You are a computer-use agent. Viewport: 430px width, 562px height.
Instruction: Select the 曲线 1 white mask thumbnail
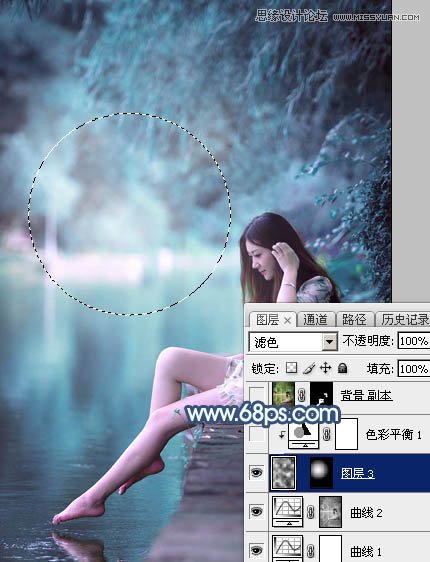pyautogui.click(x=330, y=548)
